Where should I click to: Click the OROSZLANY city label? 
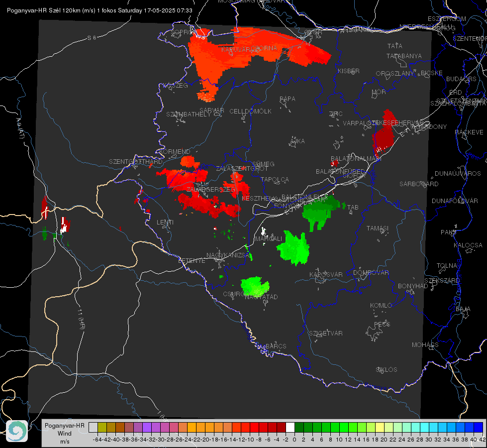click(395, 73)
